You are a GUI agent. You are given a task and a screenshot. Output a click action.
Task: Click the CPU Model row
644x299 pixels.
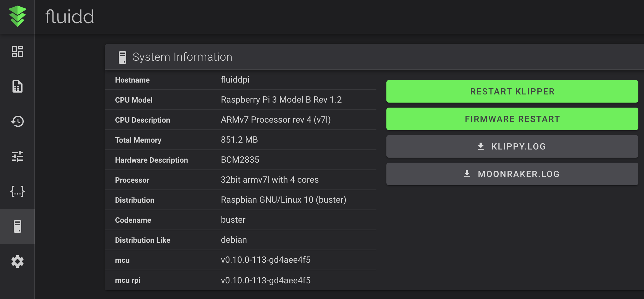241,100
